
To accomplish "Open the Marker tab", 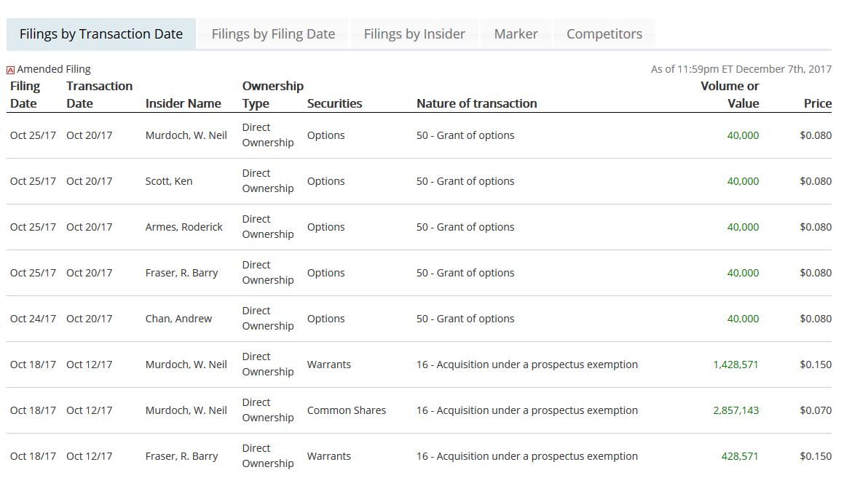I will click(x=516, y=34).
